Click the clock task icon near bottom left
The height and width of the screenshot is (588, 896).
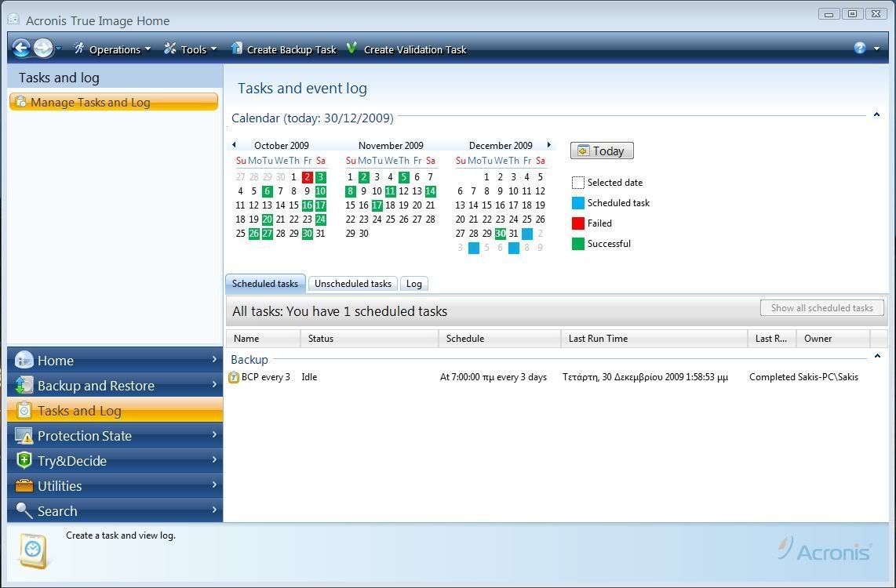[x=32, y=550]
